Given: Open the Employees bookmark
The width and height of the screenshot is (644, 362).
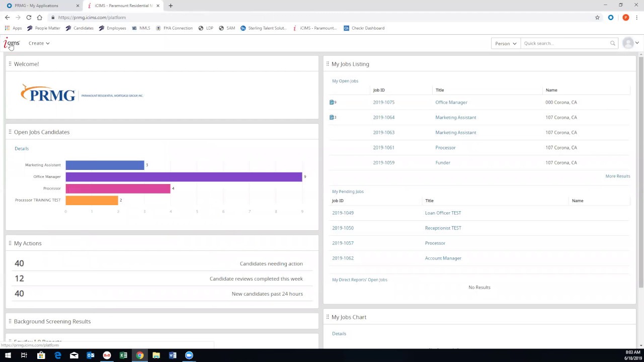Looking at the screenshot, I should point(113,28).
